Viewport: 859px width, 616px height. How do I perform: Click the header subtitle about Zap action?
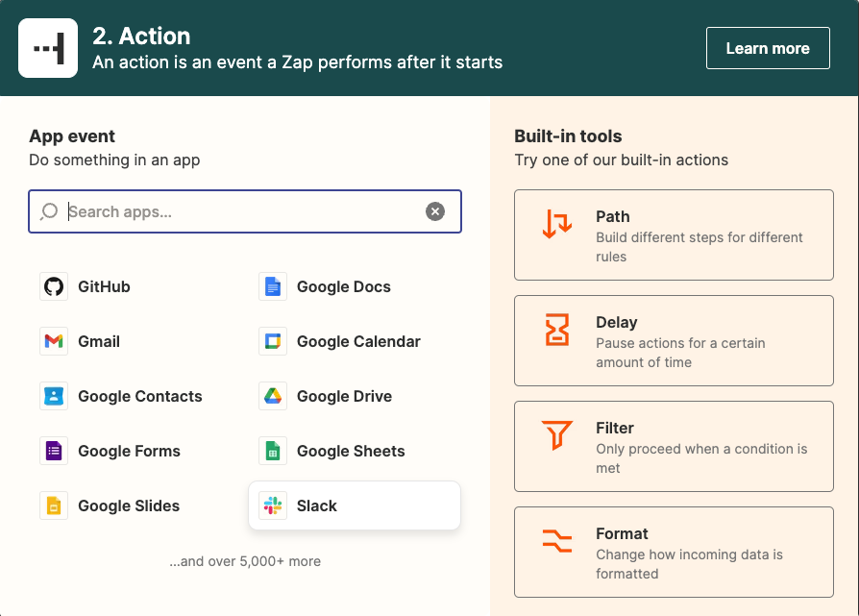298,62
